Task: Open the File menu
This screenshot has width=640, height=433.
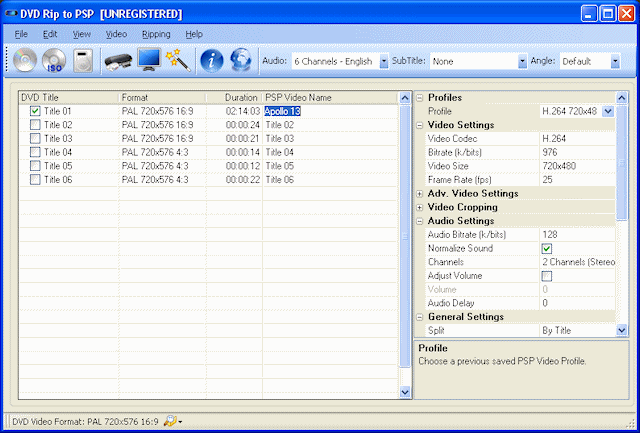Action: click(21, 34)
